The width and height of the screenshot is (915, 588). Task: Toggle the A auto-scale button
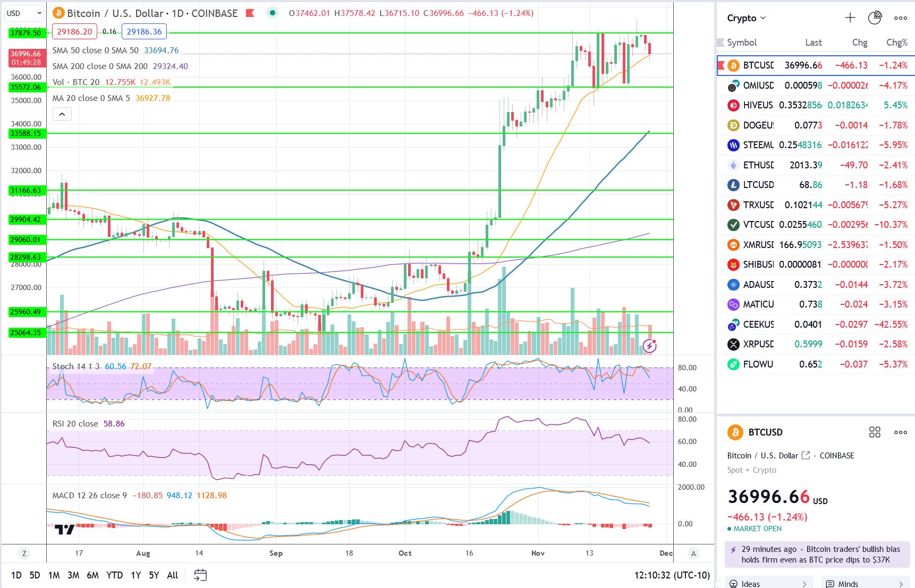[693, 553]
